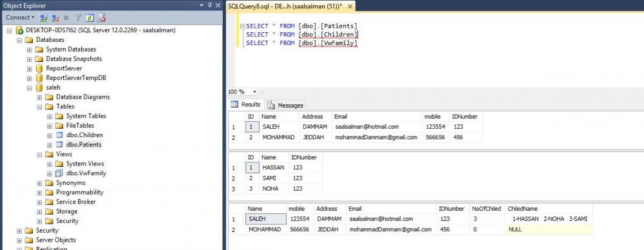644x250 pixels.
Task: Click the Database Diagrams folder icon
Action: coord(50,97)
